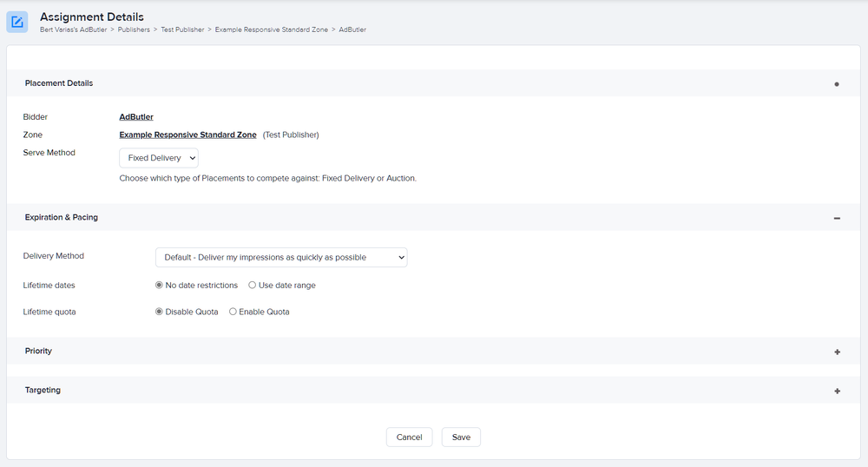Go to Publishers in breadcrumb
Image resolution: width=868 pixels, height=467 pixels.
[x=134, y=30]
